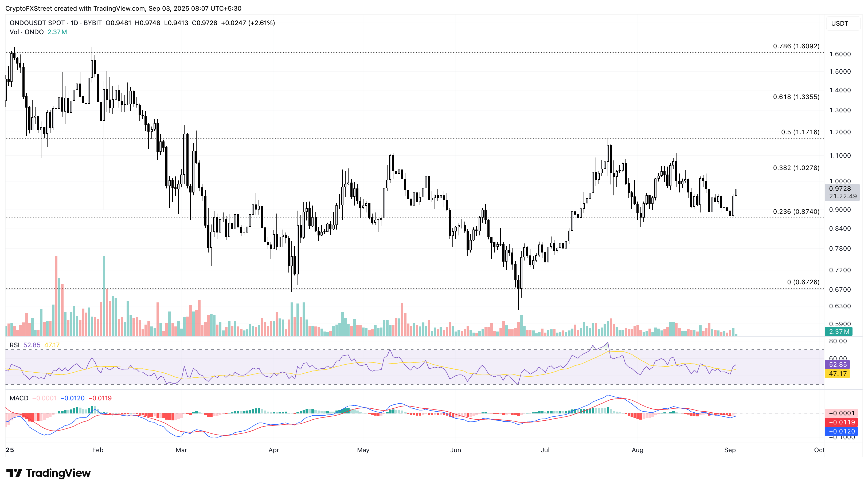868x489 pixels.
Task: Click the blue MACD -0.0120 axis tag
Action: pyautogui.click(x=841, y=431)
